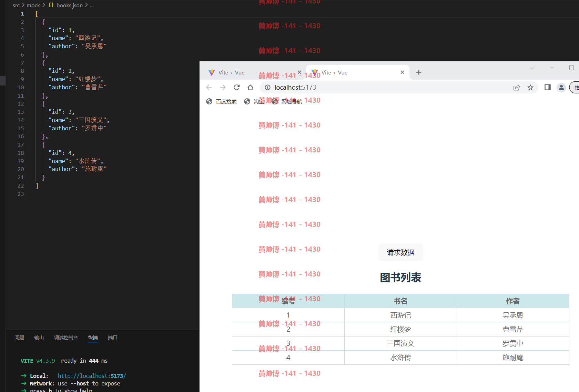Click the "name": "水浒传" line in editor
This screenshot has height=392, width=579.
point(76,161)
